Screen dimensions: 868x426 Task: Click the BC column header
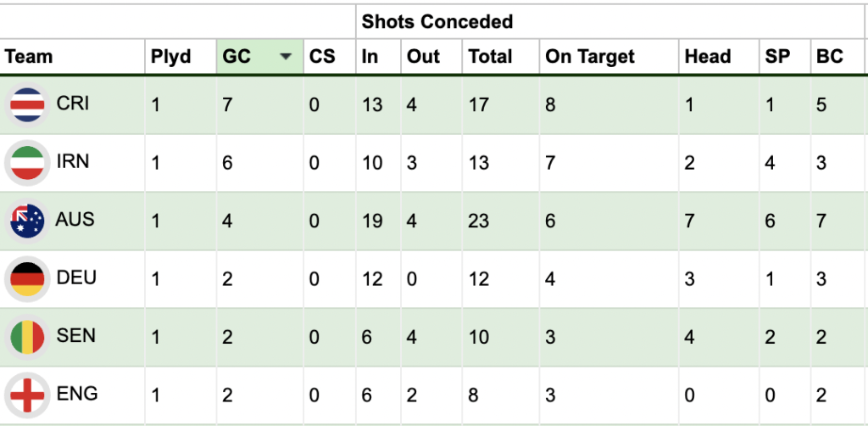(x=830, y=57)
